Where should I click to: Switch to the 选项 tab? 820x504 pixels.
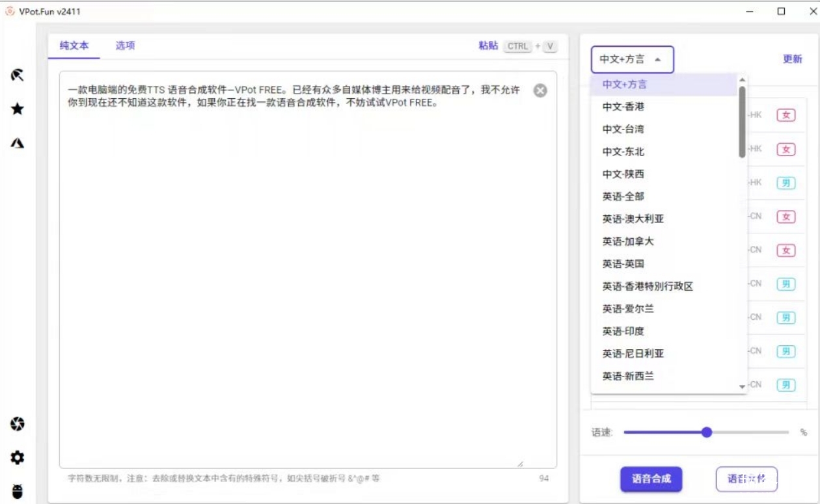(125, 46)
